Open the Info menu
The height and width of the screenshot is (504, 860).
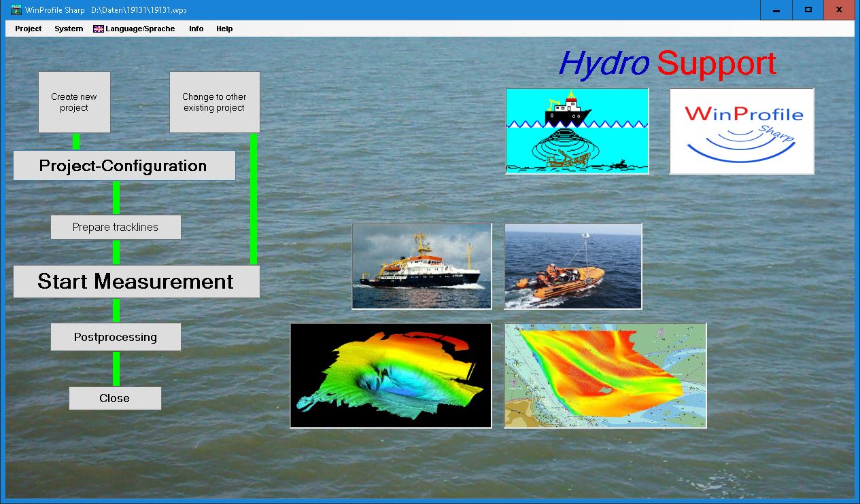196,29
